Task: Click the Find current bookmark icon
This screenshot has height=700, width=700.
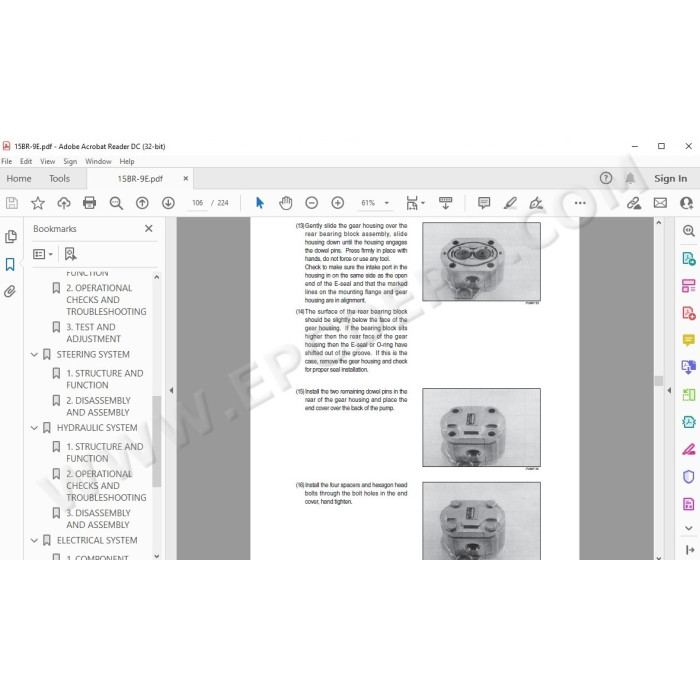Action: (x=71, y=254)
